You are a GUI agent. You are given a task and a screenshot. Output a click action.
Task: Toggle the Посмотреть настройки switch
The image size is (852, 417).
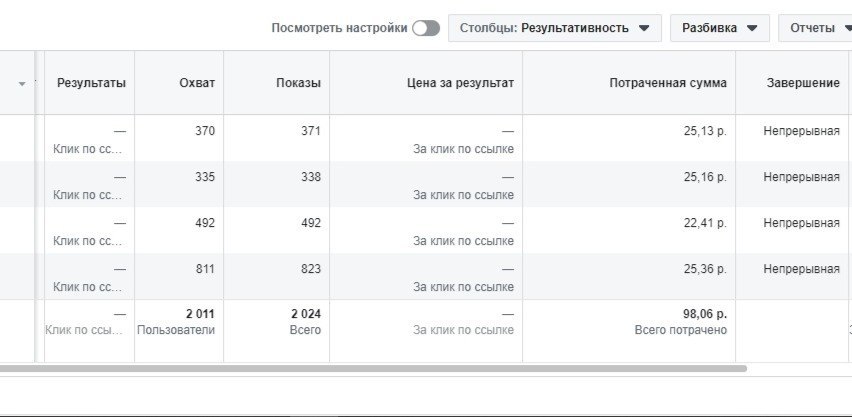point(425,28)
